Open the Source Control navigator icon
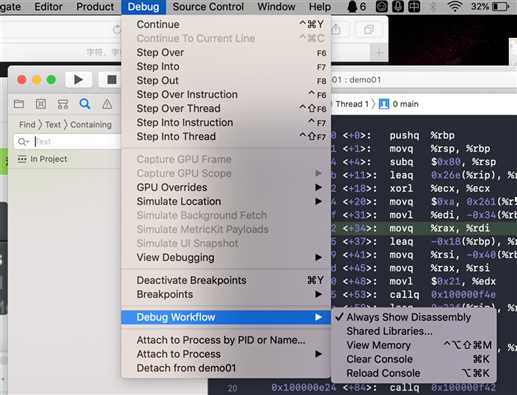Viewport: 517px width, 395px height. point(41,104)
